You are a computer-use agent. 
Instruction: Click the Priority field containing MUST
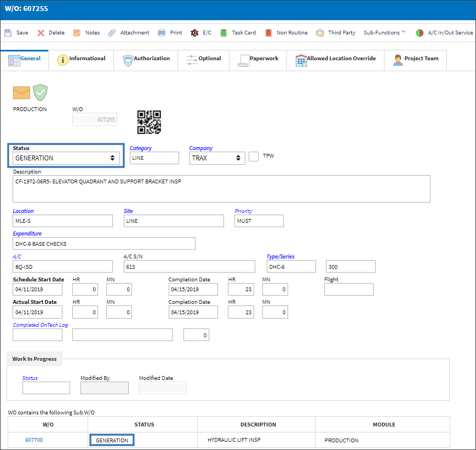click(259, 221)
